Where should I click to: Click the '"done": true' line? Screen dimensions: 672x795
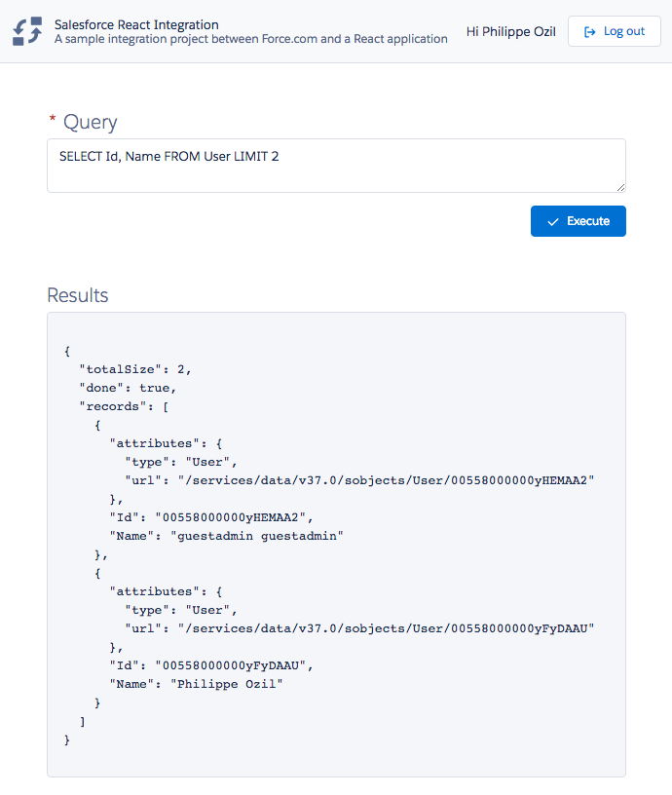tap(128, 388)
